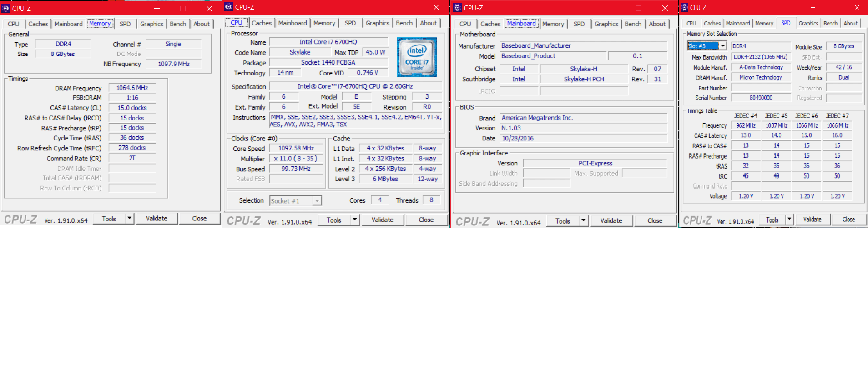Click the Package value "Socket 1440 FCBGA"
Screen dimensions: 868x375
pos(328,62)
